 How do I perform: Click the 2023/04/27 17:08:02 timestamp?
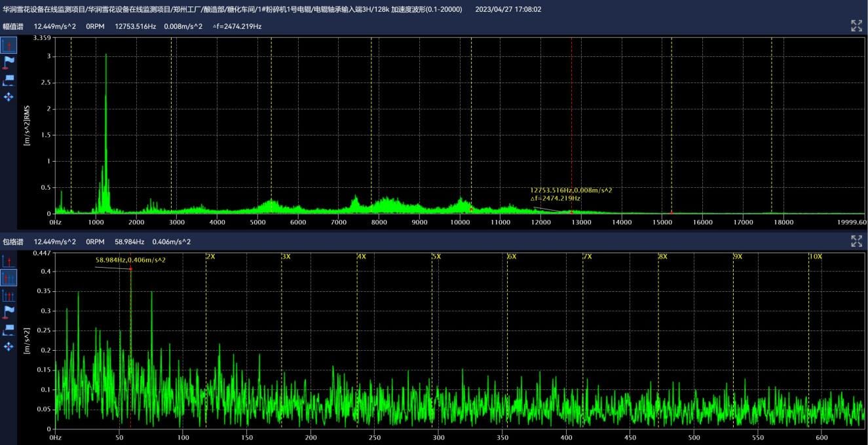(508, 9)
